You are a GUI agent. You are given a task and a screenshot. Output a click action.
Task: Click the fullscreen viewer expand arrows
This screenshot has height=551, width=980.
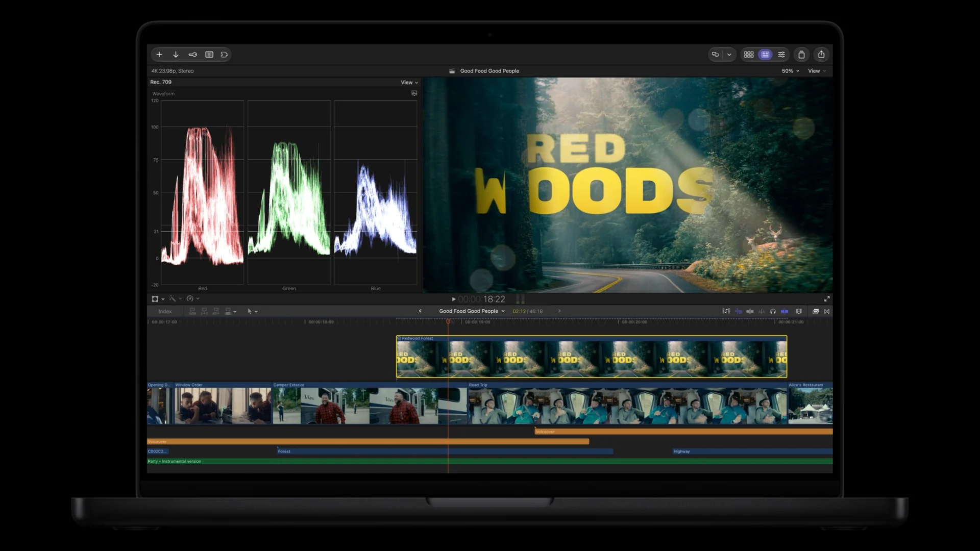[827, 299]
